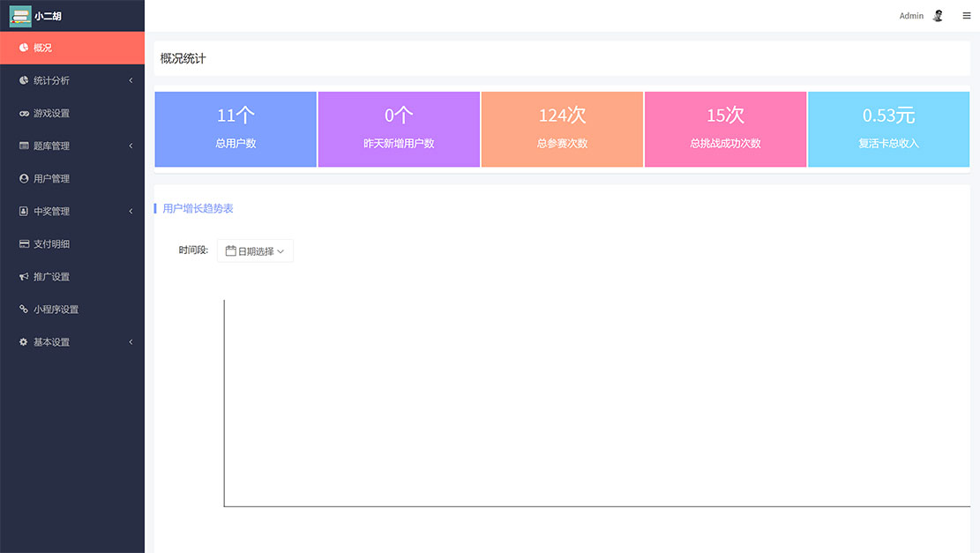
Task: Click the Admin username text
Action: coord(911,16)
